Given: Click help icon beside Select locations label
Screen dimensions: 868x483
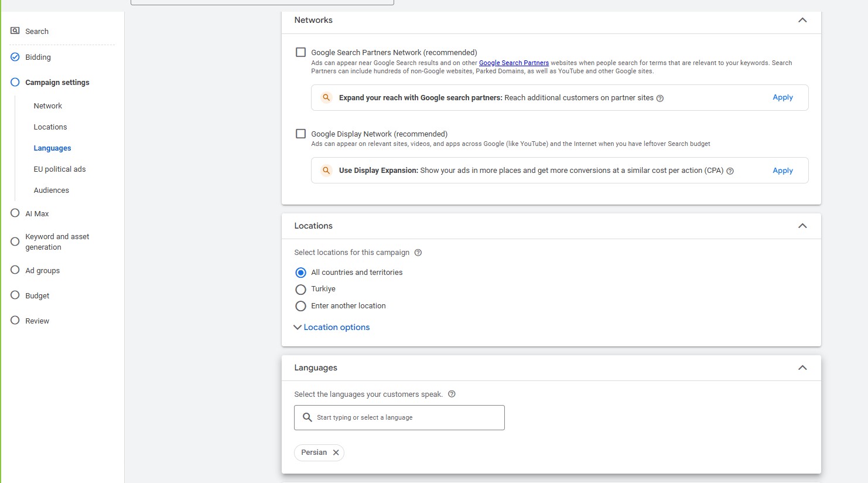Looking at the screenshot, I should (418, 253).
